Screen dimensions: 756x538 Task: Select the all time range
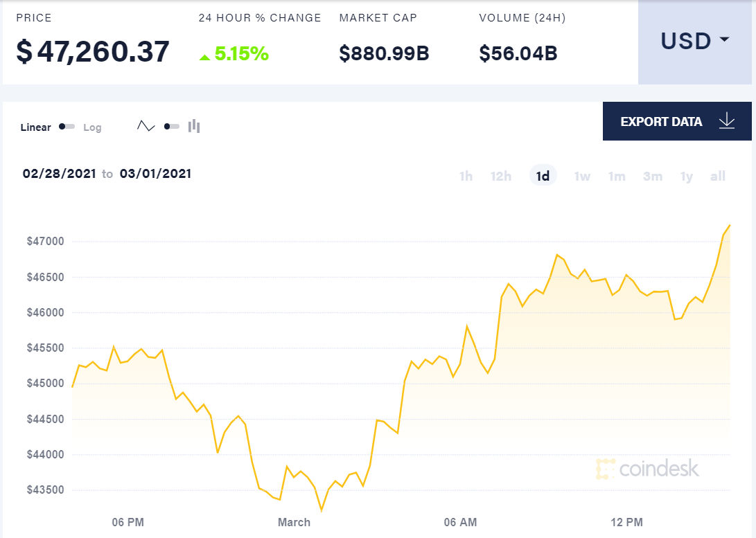point(717,177)
